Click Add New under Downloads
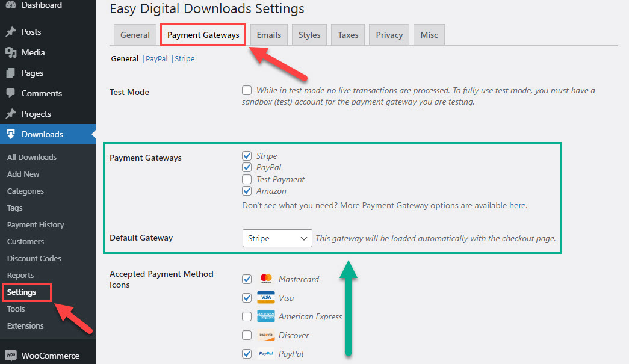The image size is (629, 364). (23, 174)
